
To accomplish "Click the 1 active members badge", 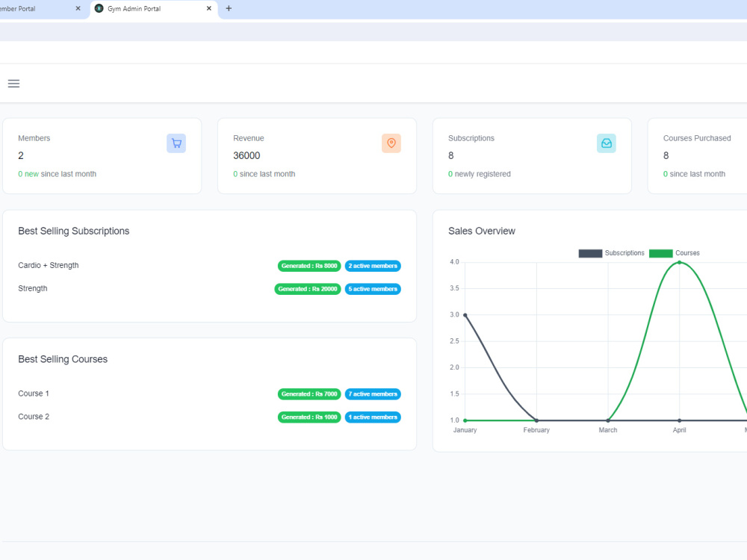I will [x=373, y=417].
